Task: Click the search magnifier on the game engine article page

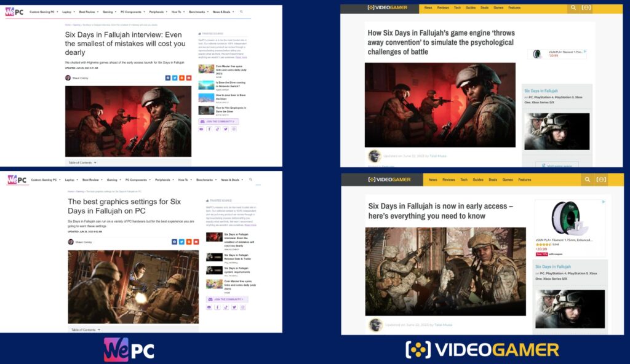Action: 573,8
